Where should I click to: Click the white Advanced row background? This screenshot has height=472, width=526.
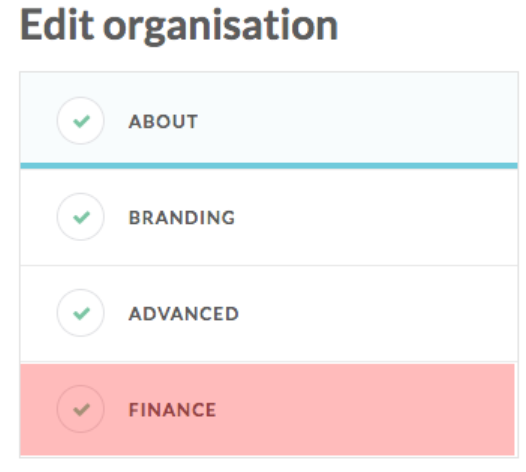pos(269,313)
